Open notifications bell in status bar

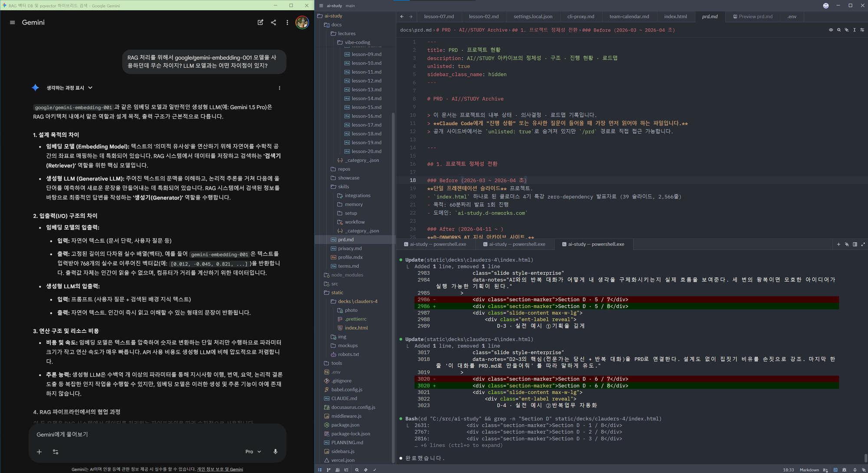coord(855,470)
